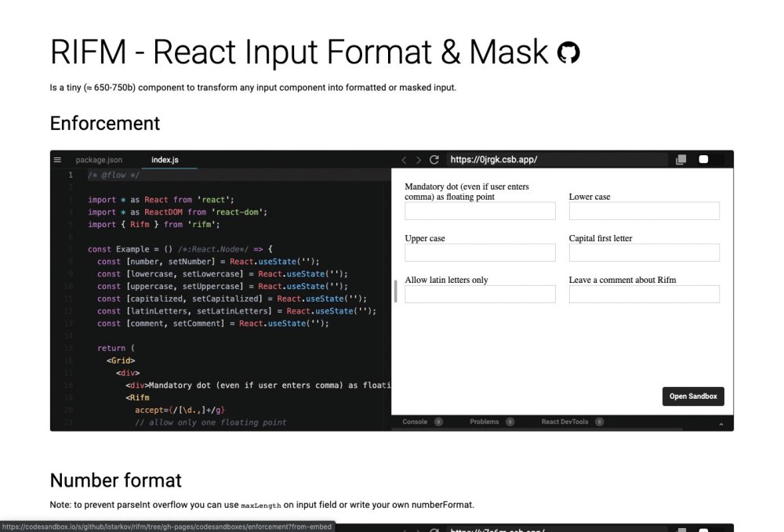Open the sandbox hamburger menu
Viewport: 784px width, 532px height.
point(57,160)
